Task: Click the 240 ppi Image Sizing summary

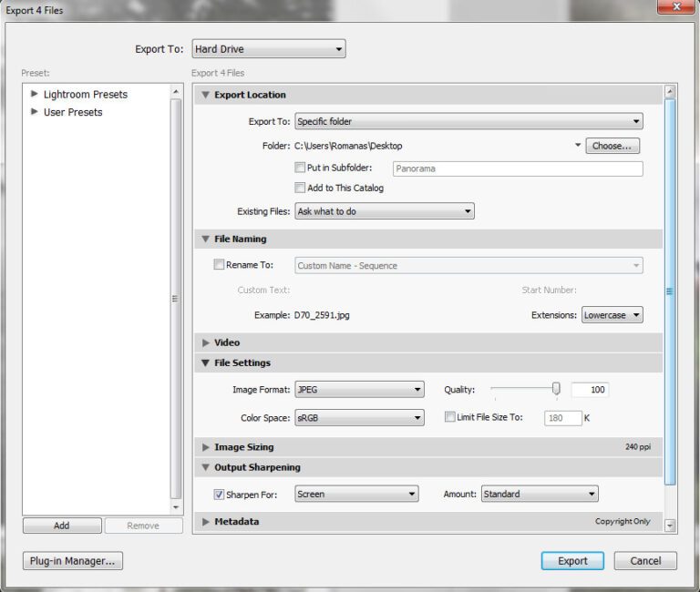Action: coord(638,446)
